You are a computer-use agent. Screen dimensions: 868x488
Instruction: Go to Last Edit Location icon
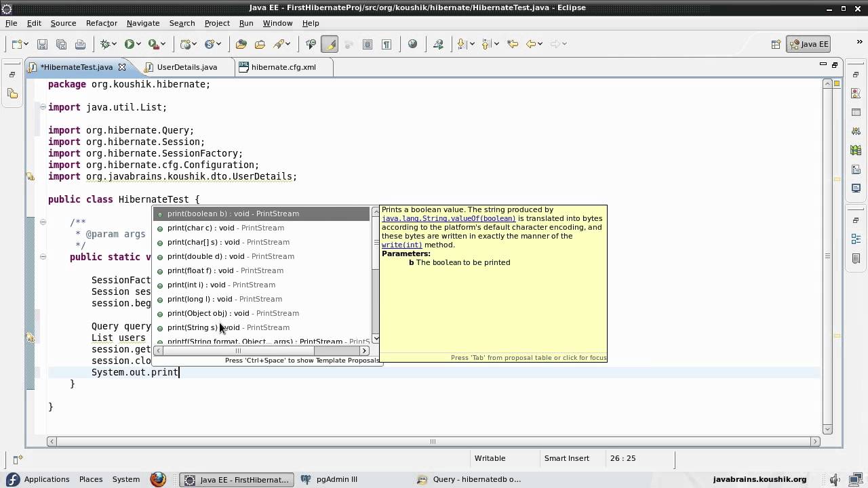[513, 44]
